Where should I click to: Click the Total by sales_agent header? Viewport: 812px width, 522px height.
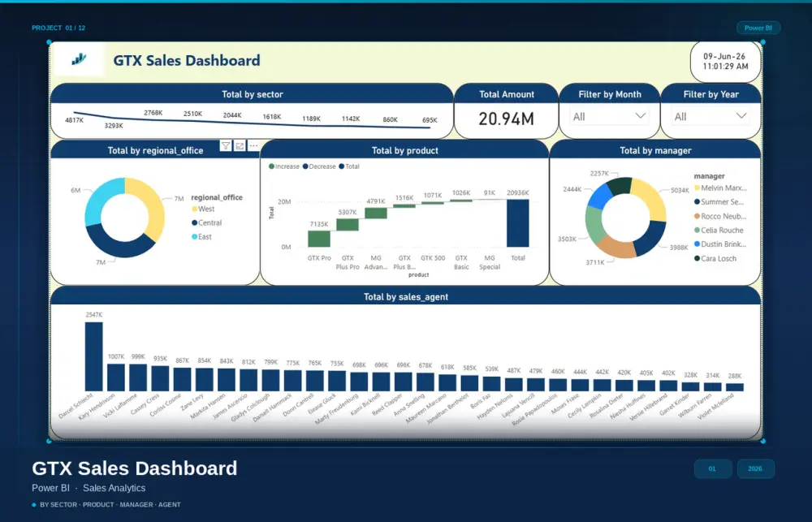click(x=405, y=297)
